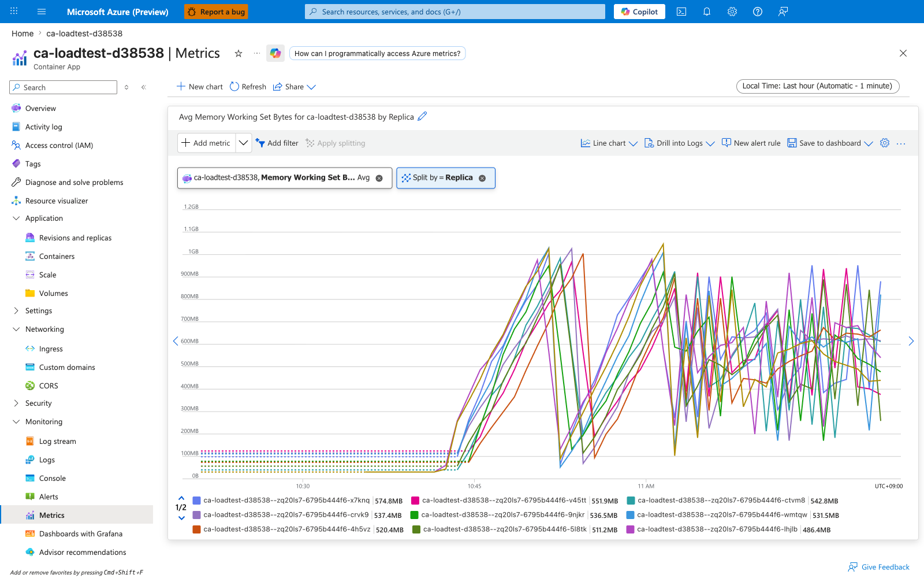Screen dimensions: 924x578
Task: Open the Line chart type dropdown
Action: 609,143
